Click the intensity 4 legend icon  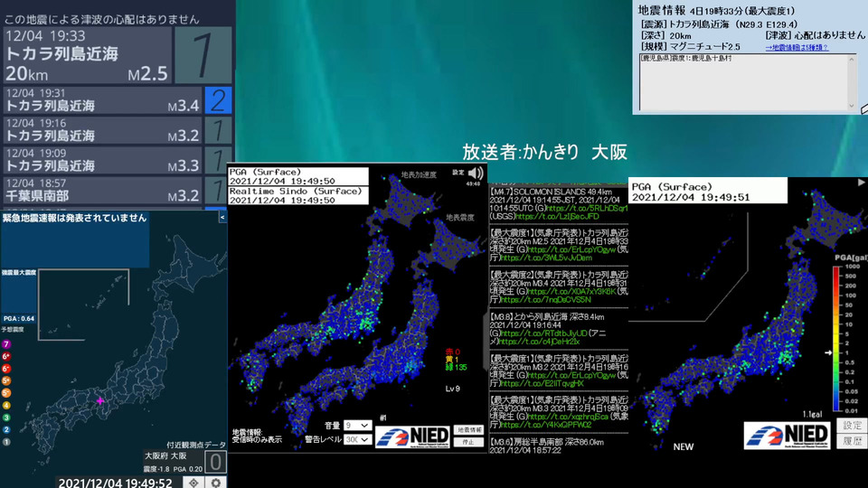pos(6,405)
